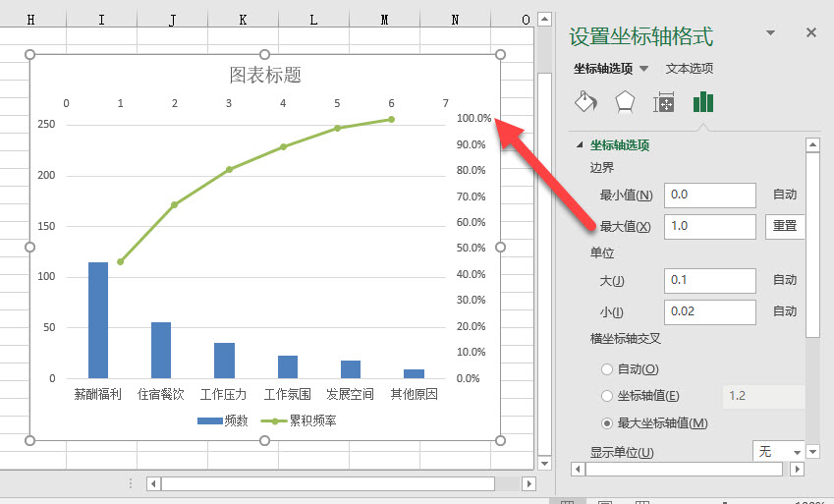Click the pane scroll down arrow

point(812,452)
